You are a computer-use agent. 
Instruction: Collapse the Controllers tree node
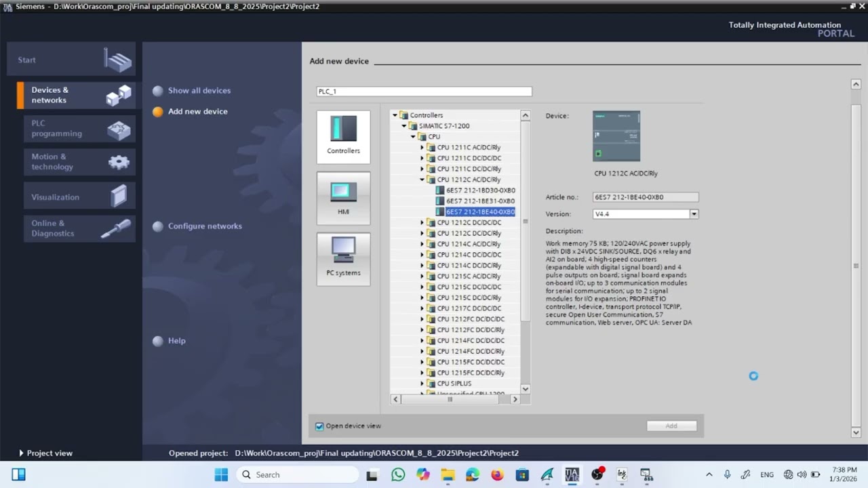[x=395, y=115]
